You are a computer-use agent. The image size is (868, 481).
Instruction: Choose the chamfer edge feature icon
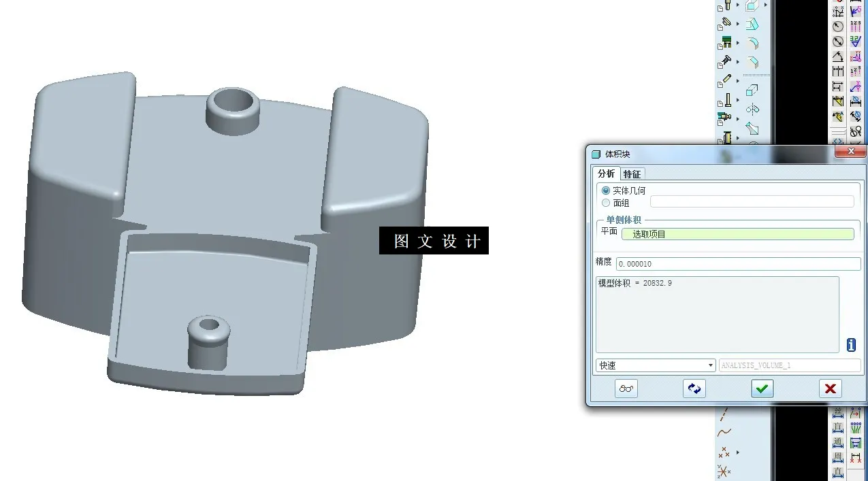[x=752, y=63]
